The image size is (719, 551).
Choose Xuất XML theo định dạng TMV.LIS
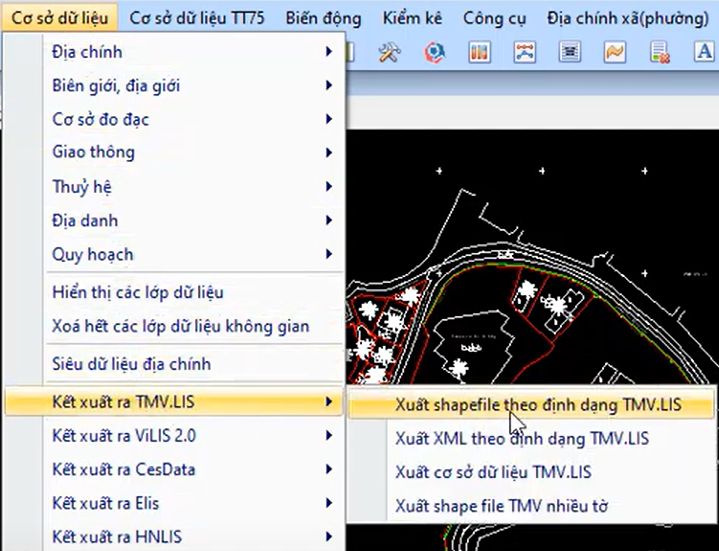pyautogui.click(x=531, y=439)
